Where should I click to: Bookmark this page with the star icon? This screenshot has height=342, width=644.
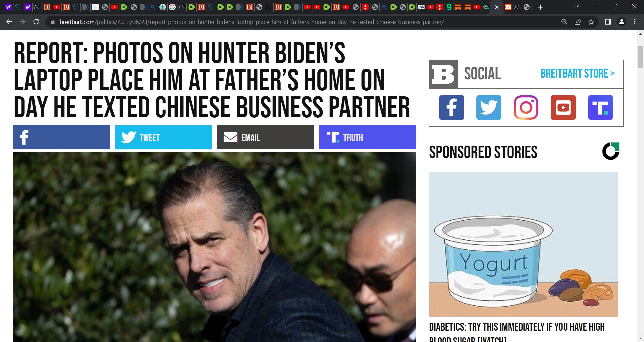(591, 22)
